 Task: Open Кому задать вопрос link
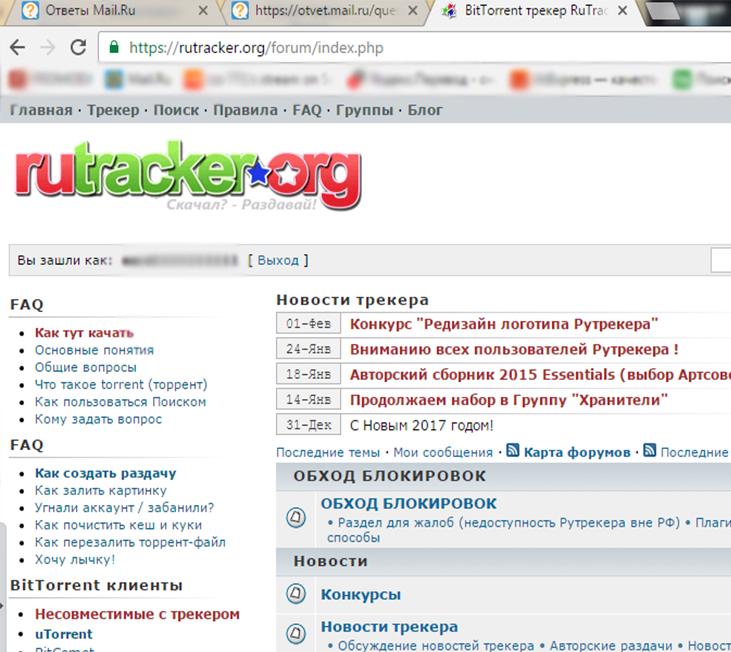tap(98, 419)
